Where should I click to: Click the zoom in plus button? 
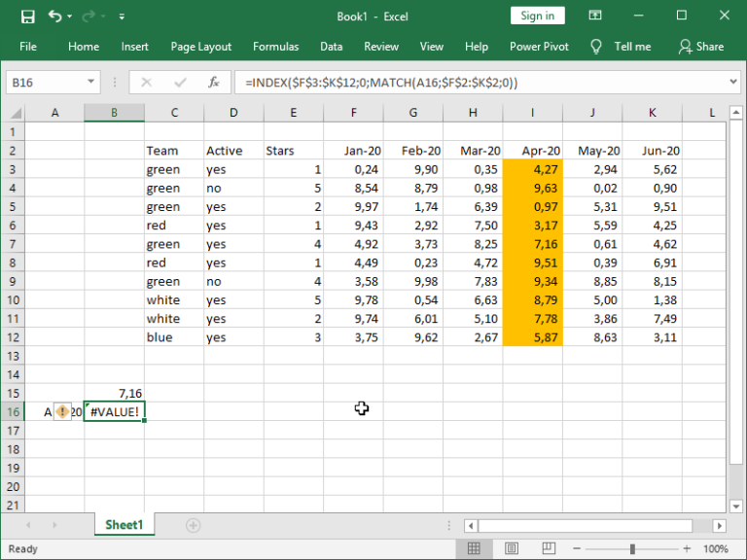point(687,549)
